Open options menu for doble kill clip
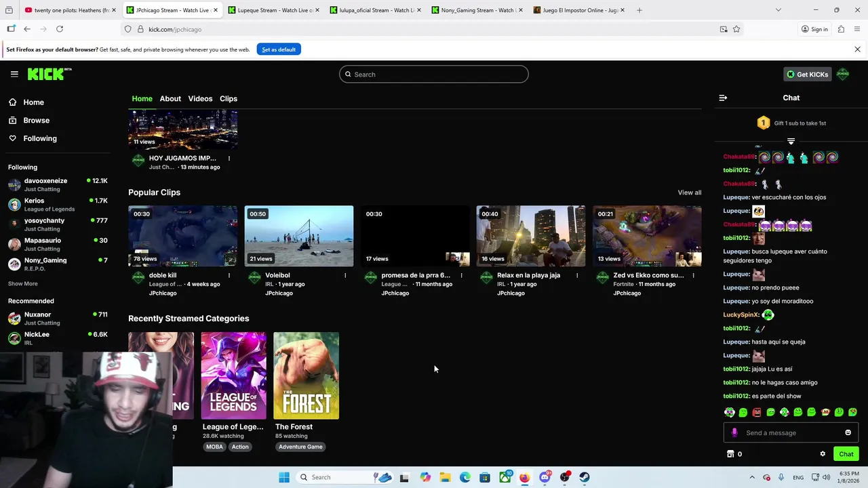This screenshot has height=488, width=868. coord(229,275)
